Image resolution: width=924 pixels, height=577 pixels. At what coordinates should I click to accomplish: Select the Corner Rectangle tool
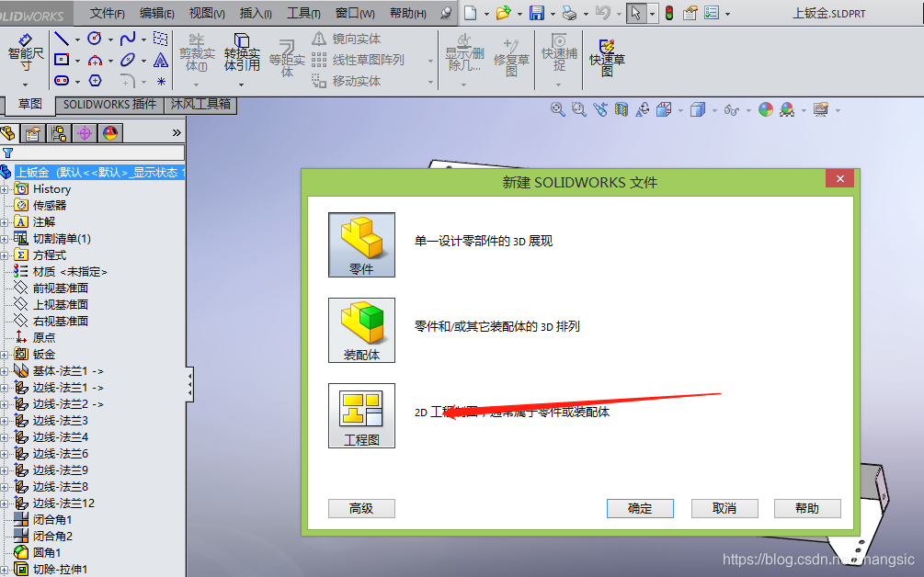(62, 60)
